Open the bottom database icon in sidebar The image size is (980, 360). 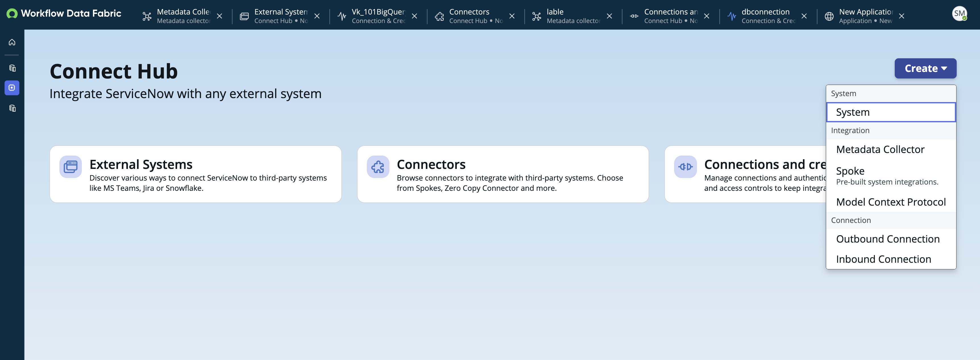click(12, 108)
